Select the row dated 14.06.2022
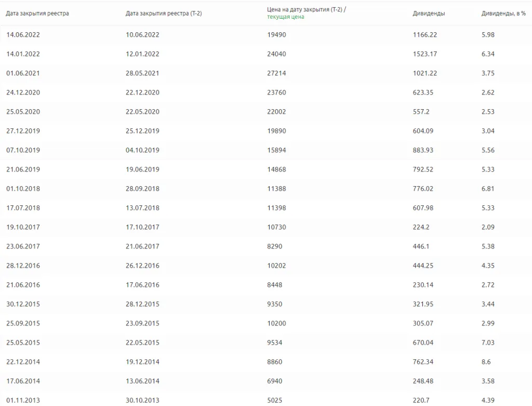The height and width of the screenshot is (406, 532). click(x=266, y=35)
